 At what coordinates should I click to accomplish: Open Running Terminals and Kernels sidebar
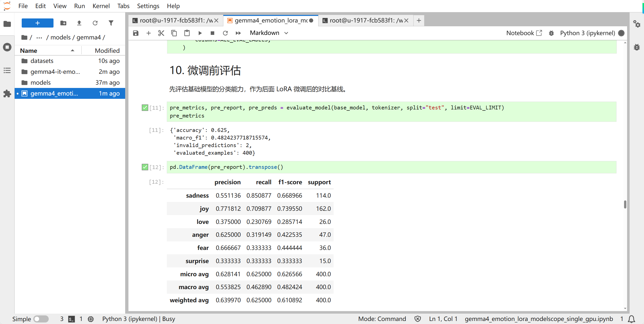(7, 47)
